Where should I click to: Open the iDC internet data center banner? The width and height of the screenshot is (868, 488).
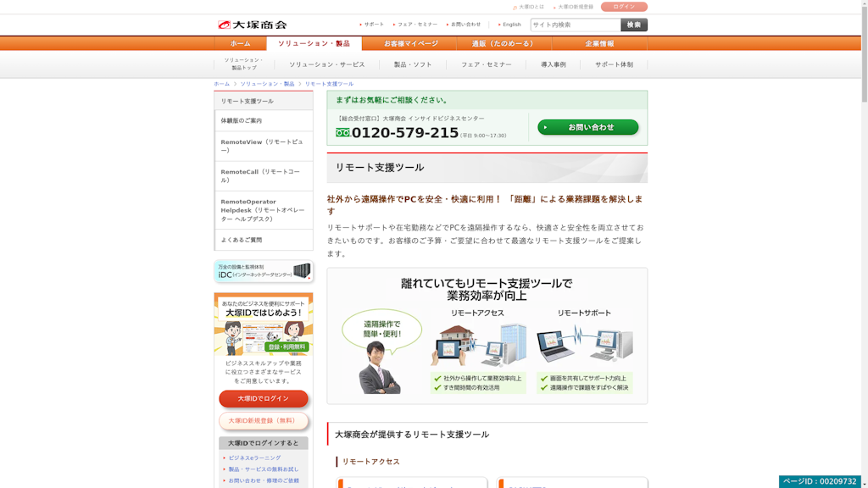point(264,273)
